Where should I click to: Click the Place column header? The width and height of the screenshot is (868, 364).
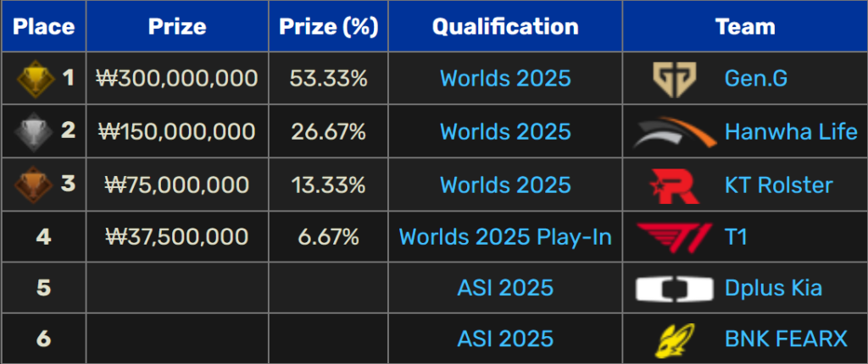tap(44, 26)
